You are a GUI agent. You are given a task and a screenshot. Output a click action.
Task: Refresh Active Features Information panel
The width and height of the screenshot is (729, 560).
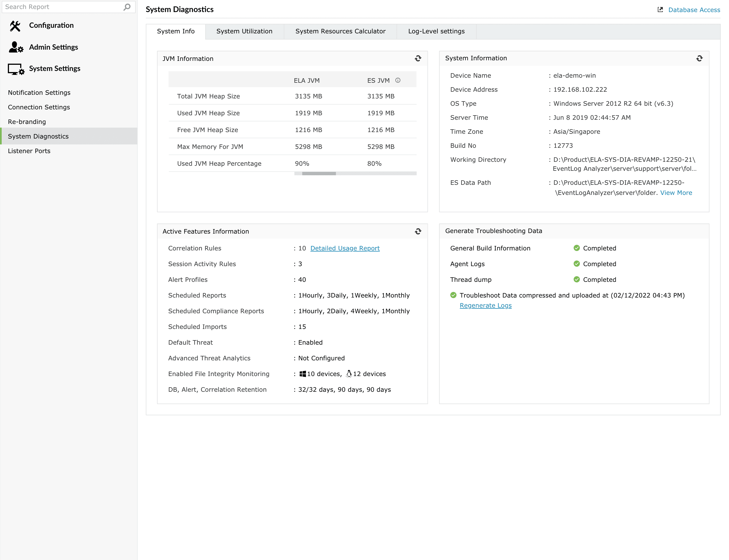[x=418, y=231]
